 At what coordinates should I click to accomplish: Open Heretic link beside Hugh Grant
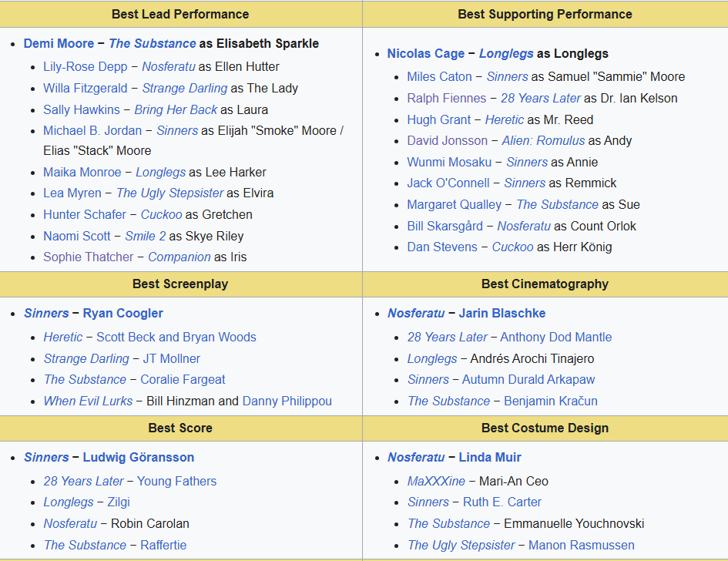[505, 120]
